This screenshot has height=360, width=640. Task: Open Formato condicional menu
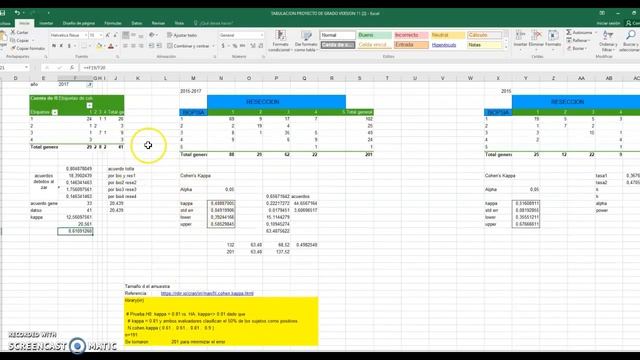(280, 41)
